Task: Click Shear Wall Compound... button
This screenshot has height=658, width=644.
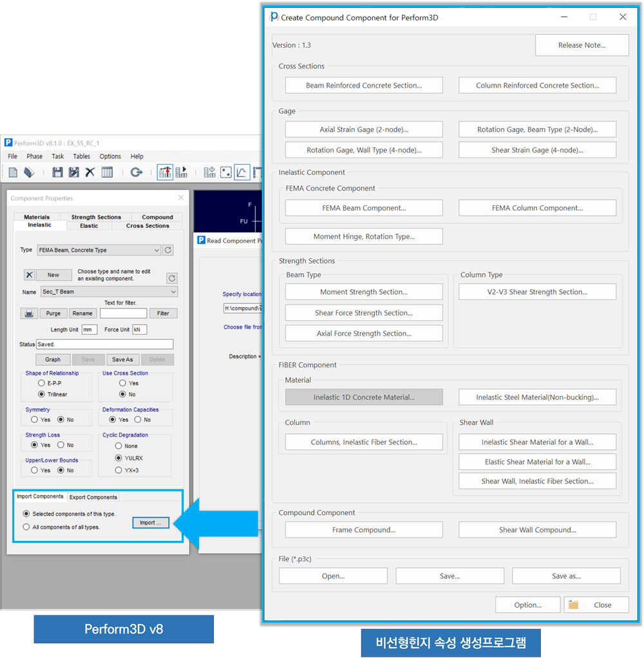Action: coord(537,530)
